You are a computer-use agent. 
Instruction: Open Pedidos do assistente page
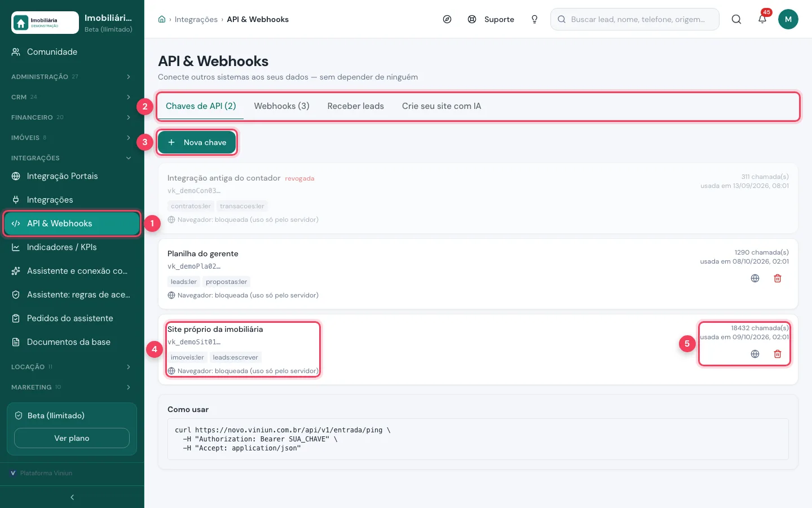[x=72, y=318]
